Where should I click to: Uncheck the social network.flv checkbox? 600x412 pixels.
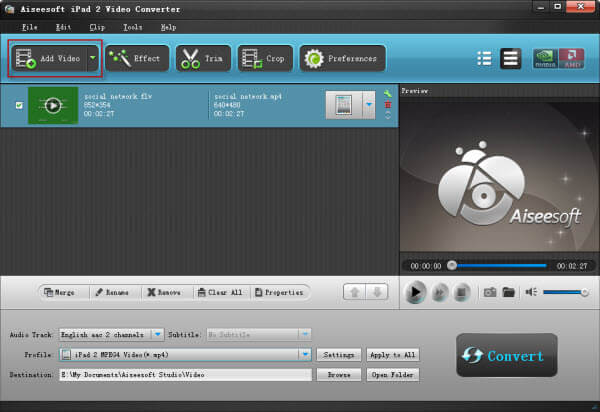pyautogui.click(x=19, y=105)
